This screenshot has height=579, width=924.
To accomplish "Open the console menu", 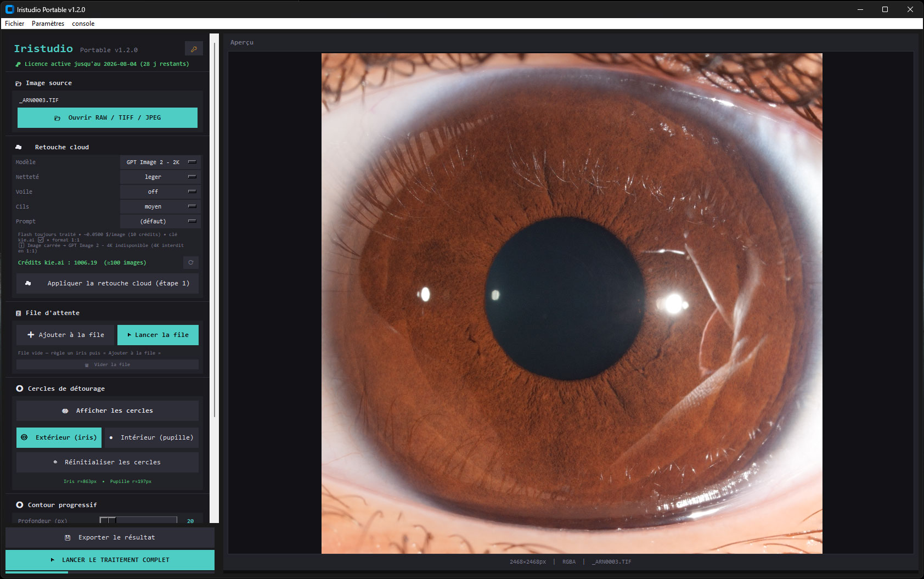I will tap(83, 24).
